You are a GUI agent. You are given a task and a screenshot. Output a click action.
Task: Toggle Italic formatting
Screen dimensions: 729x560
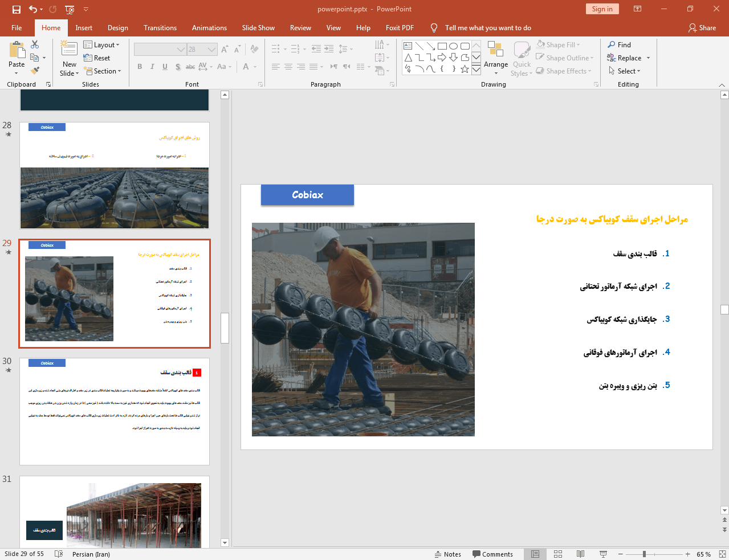(x=152, y=67)
